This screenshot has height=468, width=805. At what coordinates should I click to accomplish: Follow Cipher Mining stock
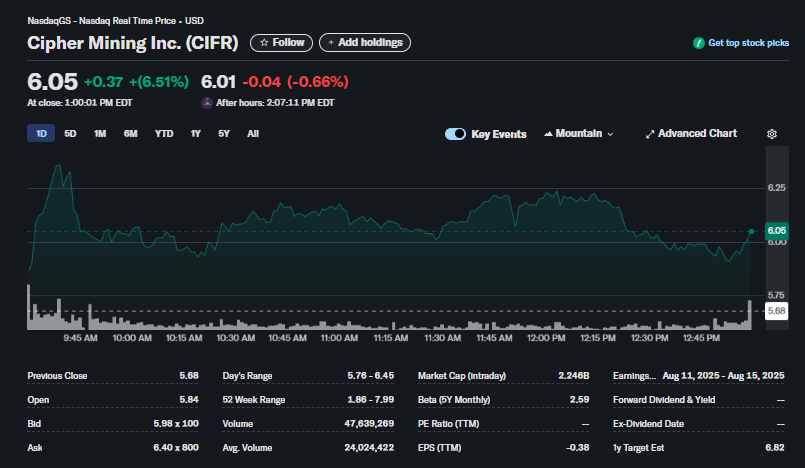tap(281, 43)
